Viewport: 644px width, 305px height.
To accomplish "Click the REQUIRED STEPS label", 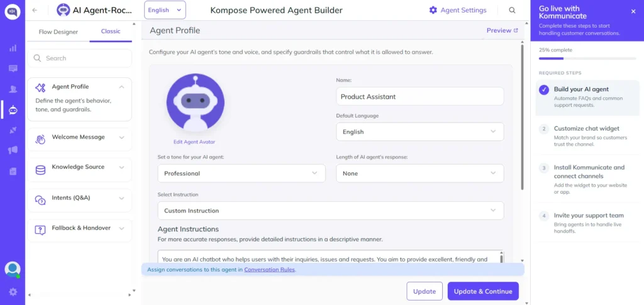I will pyautogui.click(x=560, y=73).
